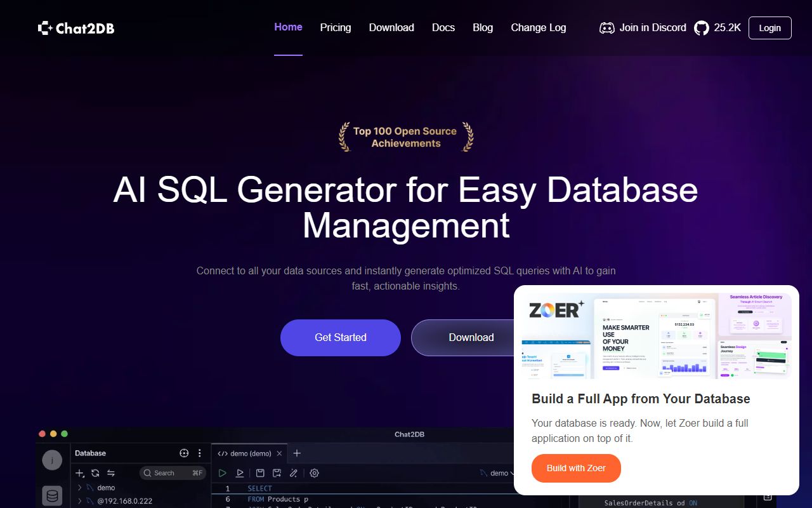Viewport: 812px width, 508px height.
Task: Expand the @192.168.0.222 connection node
Action: click(80, 501)
